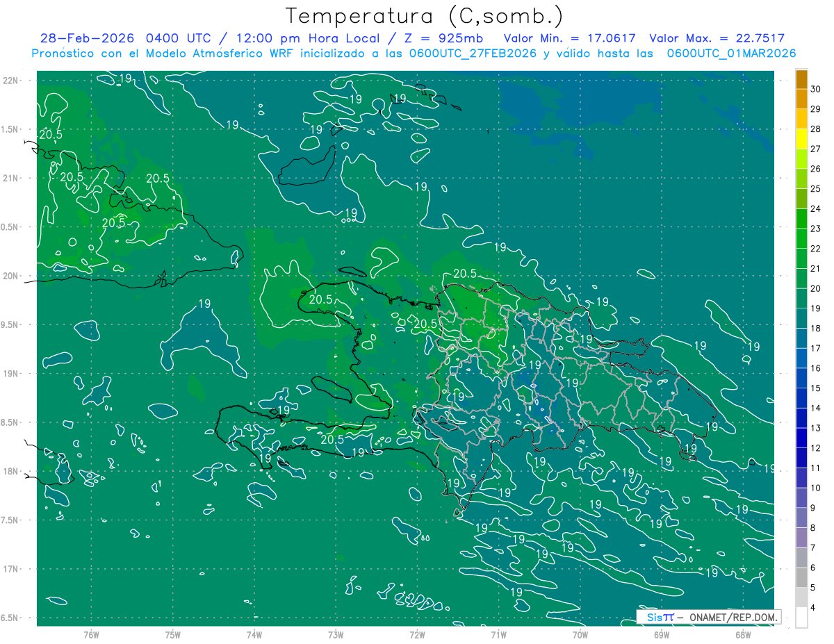Select the 7.5N latitude tick label
Viewport: 834px width, 644px height.
point(10,521)
